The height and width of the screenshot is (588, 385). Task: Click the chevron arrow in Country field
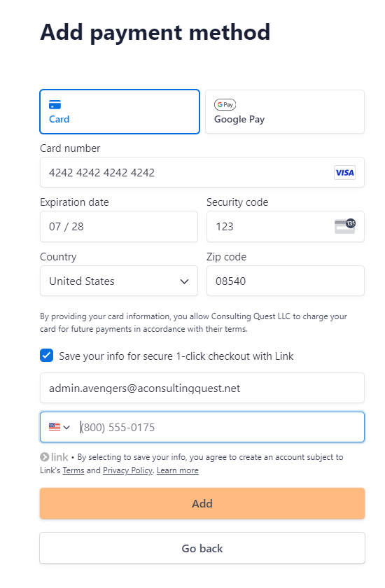[x=184, y=281]
